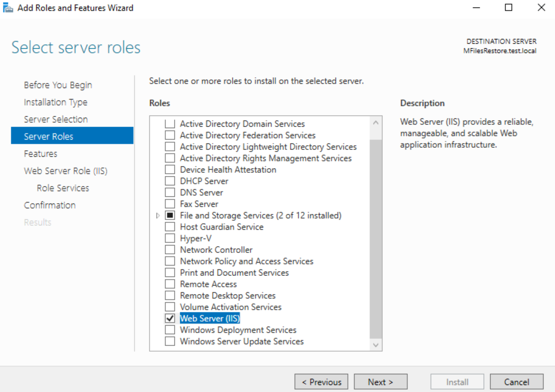
Task: Select Volume Activation Services label
Action: coord(231,307)
